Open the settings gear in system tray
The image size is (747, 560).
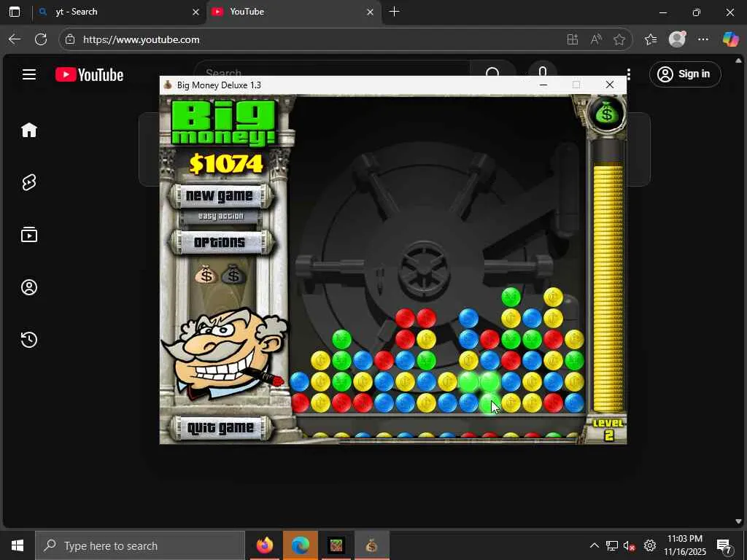(650, 545)
